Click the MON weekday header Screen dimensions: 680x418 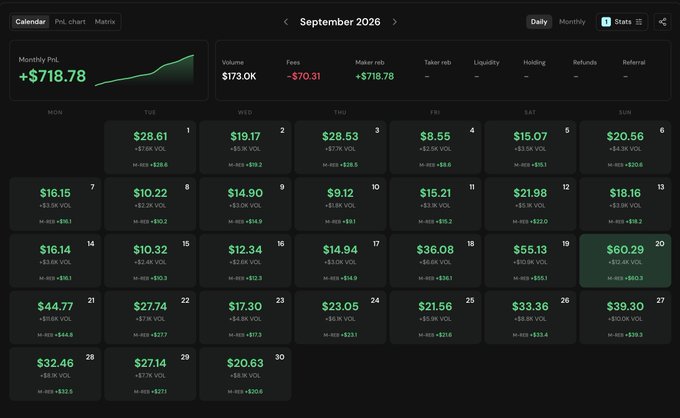click(x=55, y=112)
